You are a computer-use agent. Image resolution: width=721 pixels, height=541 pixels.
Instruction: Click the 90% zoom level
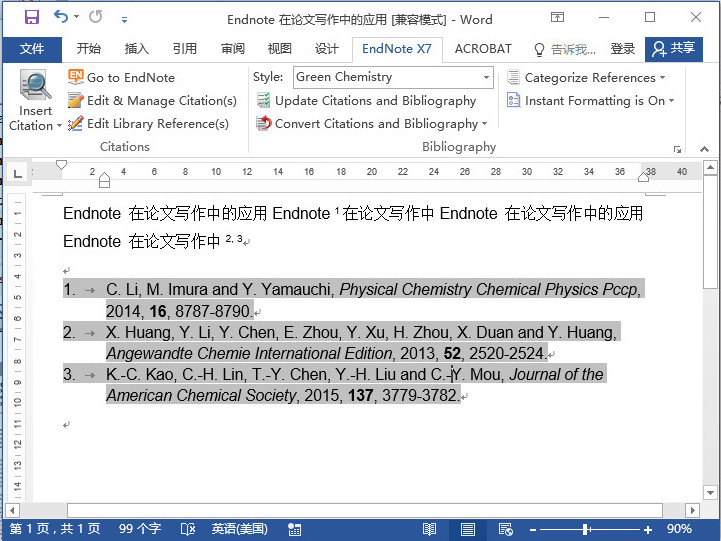[679, 529]
